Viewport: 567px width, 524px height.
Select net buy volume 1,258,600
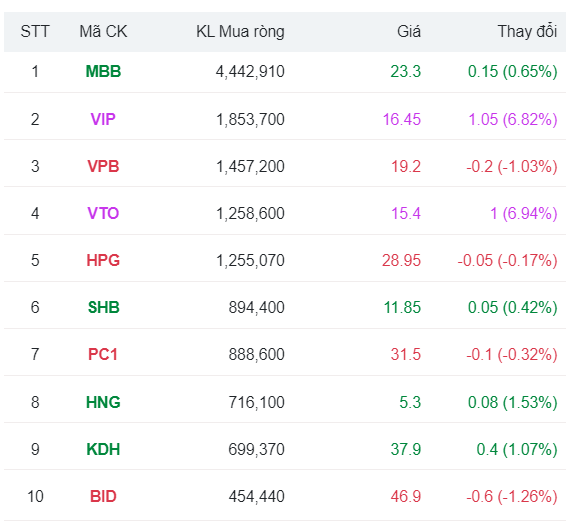(250, 213)
